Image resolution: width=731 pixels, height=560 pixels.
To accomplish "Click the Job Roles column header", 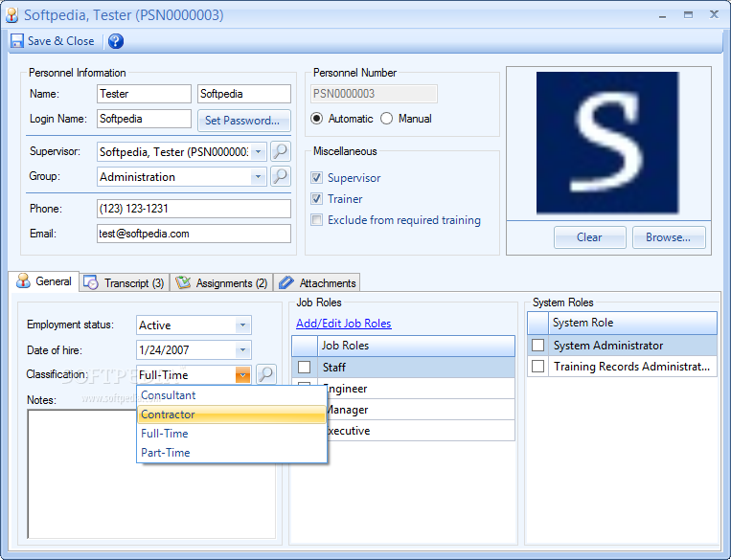I will (417, 346).
